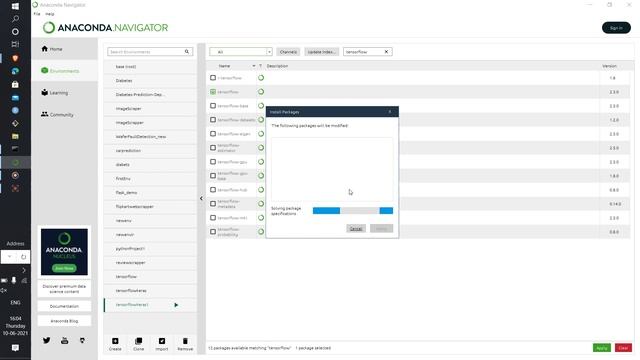Image resolution: width=640 pixels, height=360 pixels.
Task: Click the play arrow on tensorflowkeras1 environment
Action: [x=176, y=305]
